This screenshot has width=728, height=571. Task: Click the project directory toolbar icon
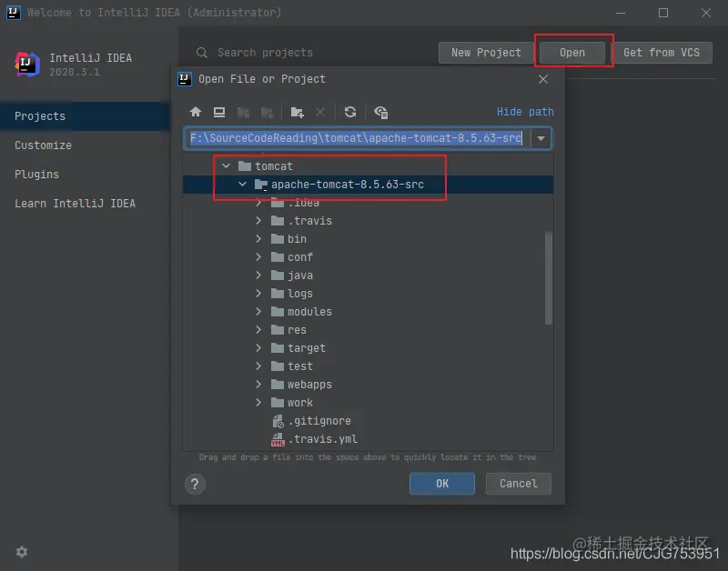coord(243,112)
